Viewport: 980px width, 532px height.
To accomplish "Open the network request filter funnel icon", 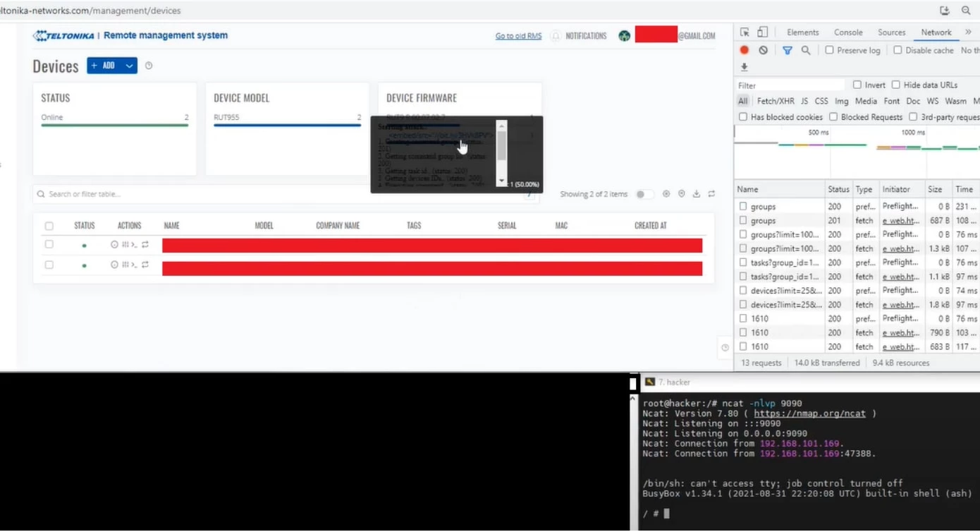I will 788,50.
